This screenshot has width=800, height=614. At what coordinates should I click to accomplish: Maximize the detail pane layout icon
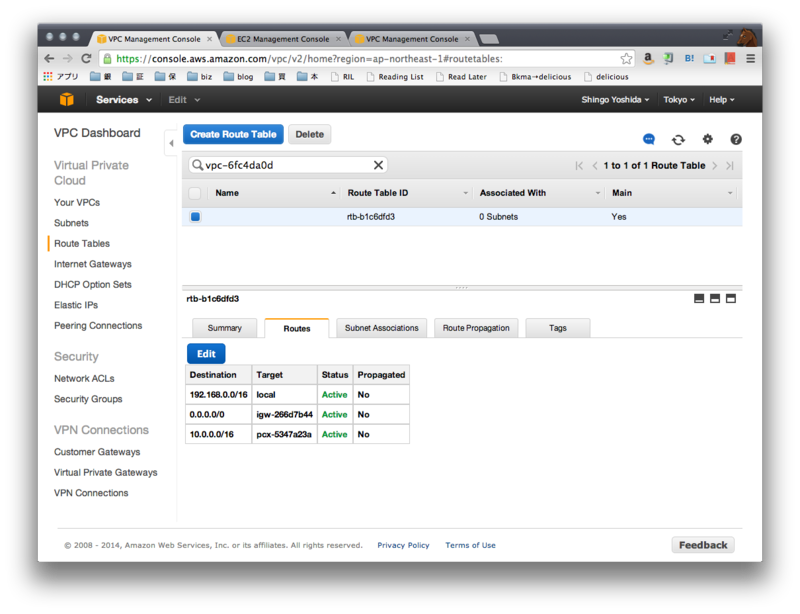731,299
